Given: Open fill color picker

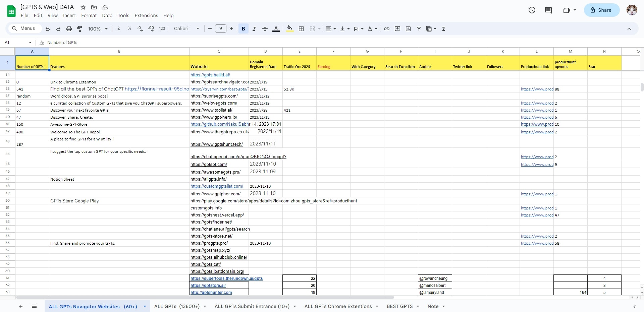Looking at the screenshot, I should (x=290, y=29).
